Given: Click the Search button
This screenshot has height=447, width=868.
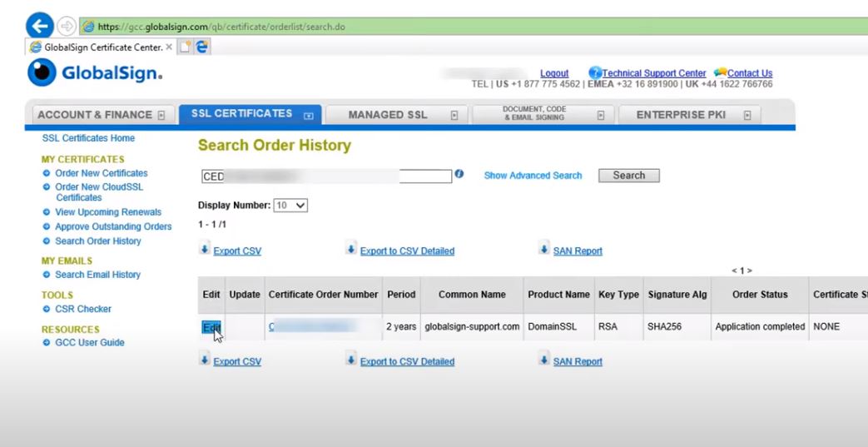Looking at the screenshot, I should pos(629,176).
